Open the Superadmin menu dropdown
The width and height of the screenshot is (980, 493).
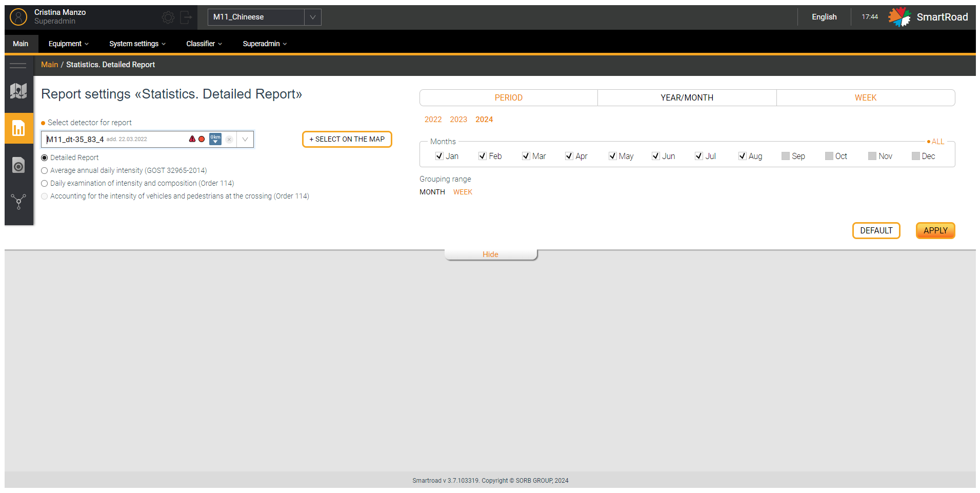265,44
